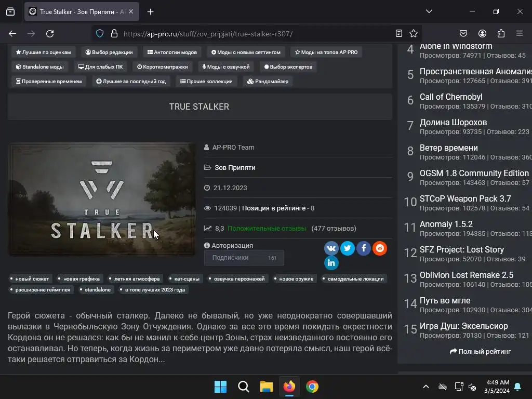This screenshot has width=532, height=399.
Task: Open Call of Chernobyl in the rating list
Action: tap(451, 97)
